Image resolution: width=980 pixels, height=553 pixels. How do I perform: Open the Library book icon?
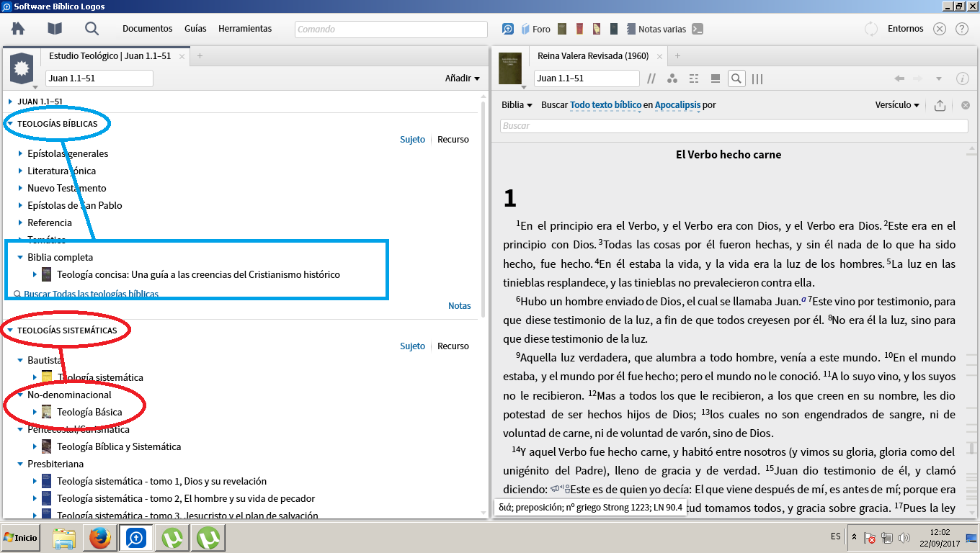[x=55, y=29]
